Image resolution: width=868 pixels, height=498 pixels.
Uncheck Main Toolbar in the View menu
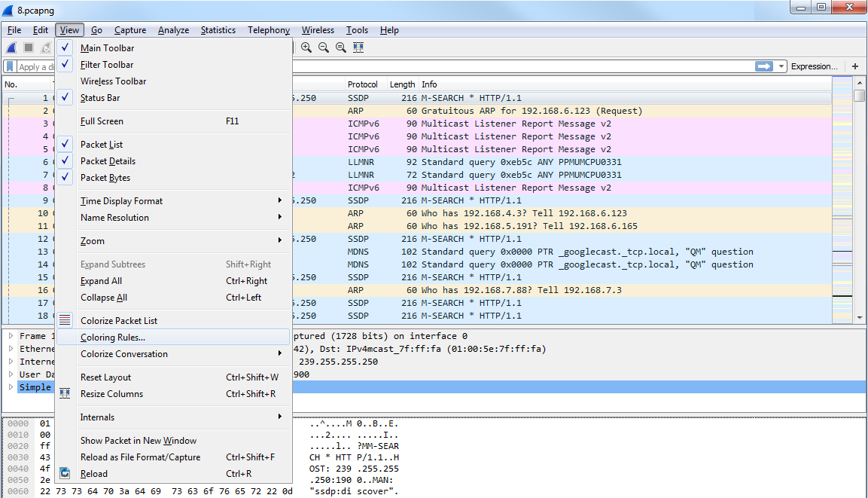107,48
